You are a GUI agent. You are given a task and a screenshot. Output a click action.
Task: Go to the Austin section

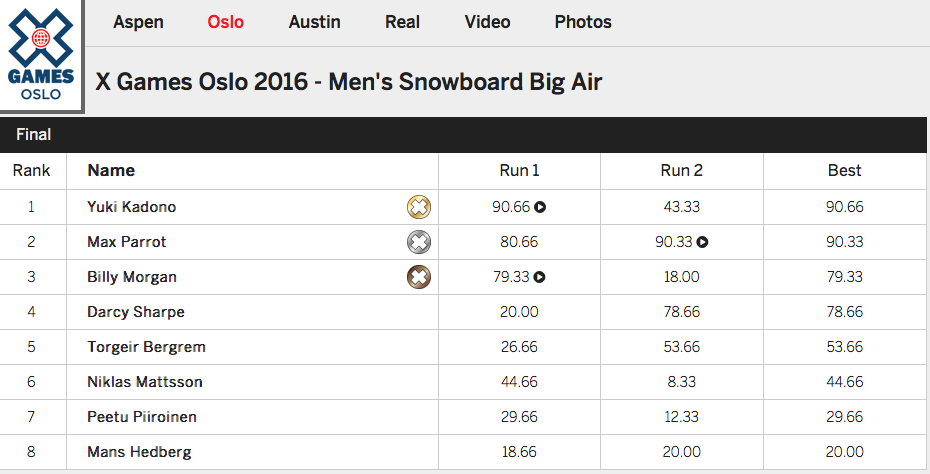click(x=314, y=22)
